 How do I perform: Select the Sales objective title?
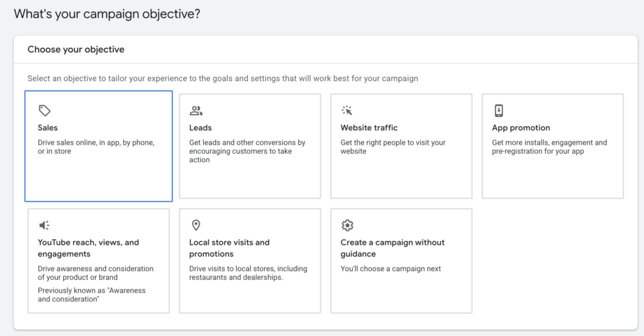click(48, 128)
